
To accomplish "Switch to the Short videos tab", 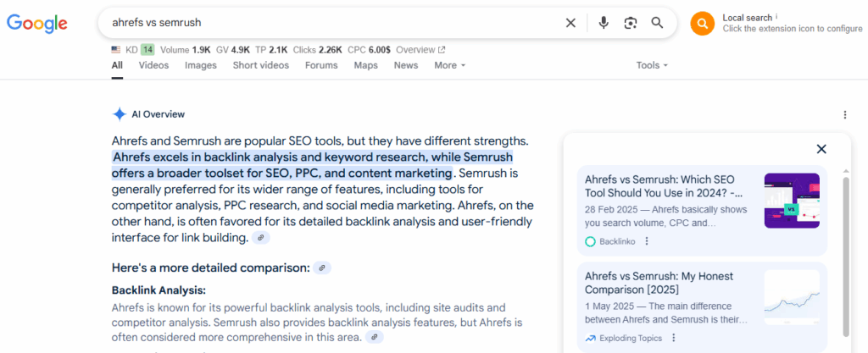I will click(x=261, y=65).
